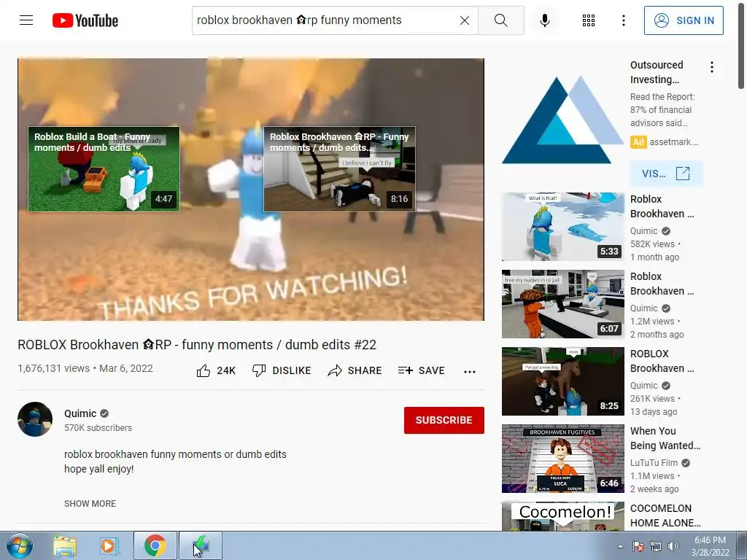Open Quimic's channel avatar

35,419
